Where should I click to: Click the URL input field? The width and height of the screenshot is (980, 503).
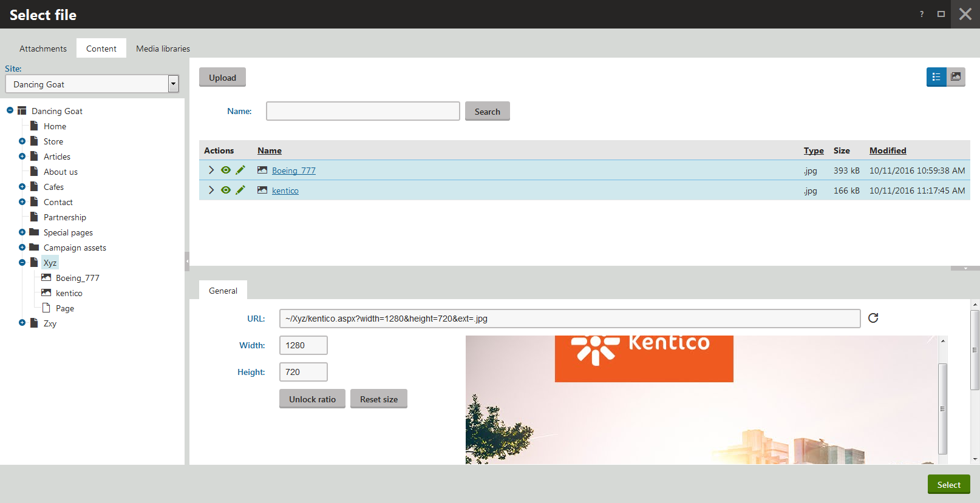(570, 319)
